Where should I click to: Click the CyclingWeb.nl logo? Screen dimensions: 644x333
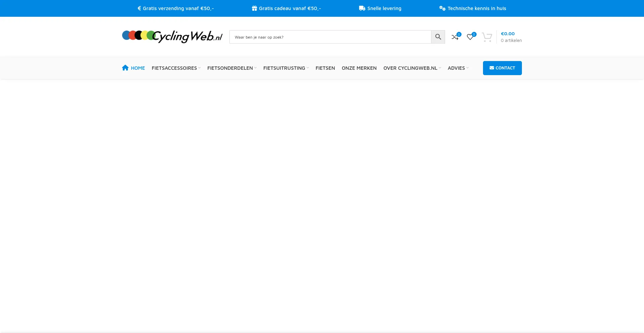click(x=172, y=37)
